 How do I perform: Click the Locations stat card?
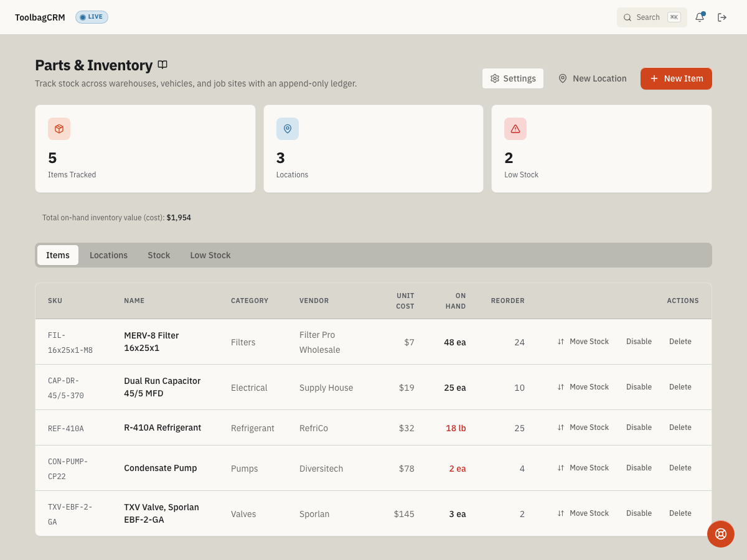[374, 149]
